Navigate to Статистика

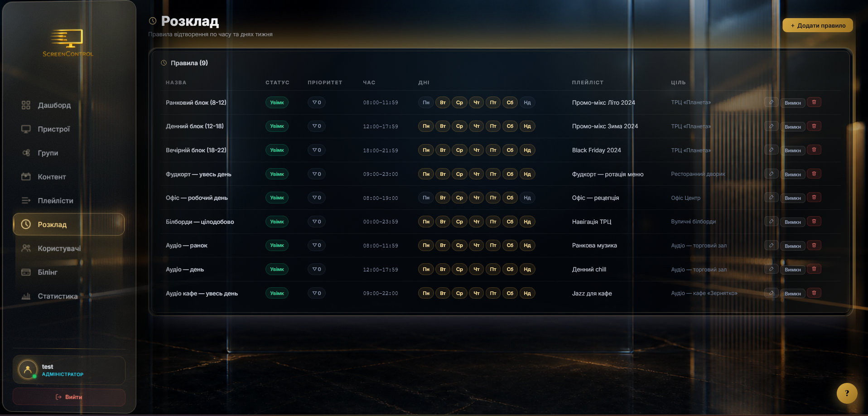pos(68,296)
